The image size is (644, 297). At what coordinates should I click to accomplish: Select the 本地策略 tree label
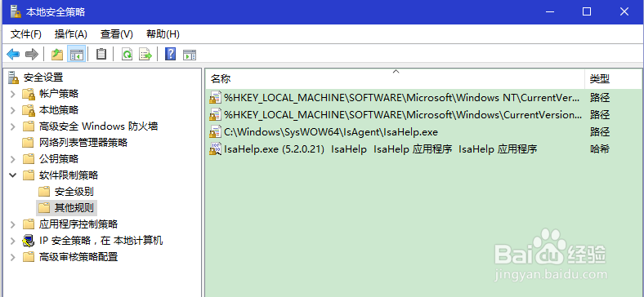click(x=59, y=110)
